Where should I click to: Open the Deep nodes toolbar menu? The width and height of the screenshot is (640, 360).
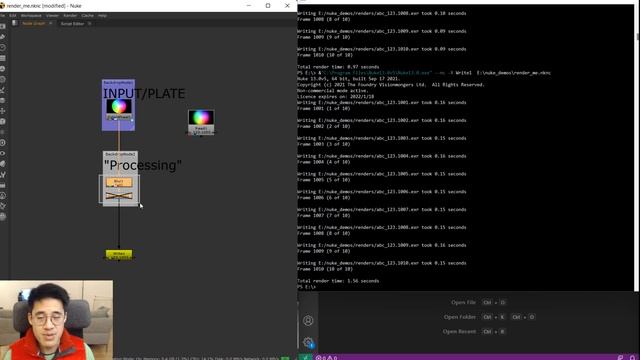[3, 143]
